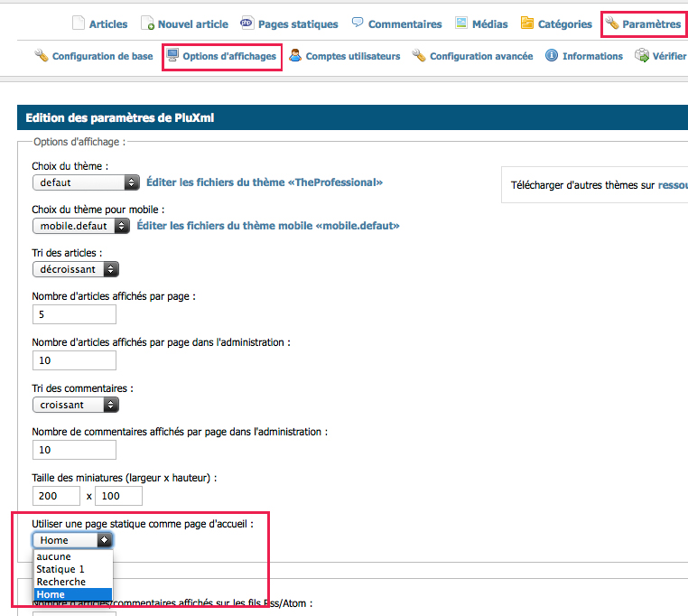Click the Médias picture icon
Image resolution: width=688 pixels, height=616 pixels.
tap(461, 23)
